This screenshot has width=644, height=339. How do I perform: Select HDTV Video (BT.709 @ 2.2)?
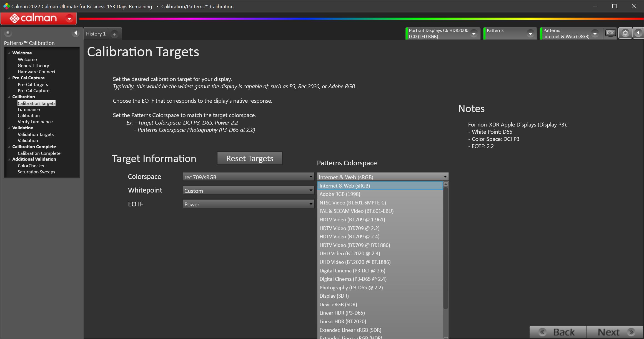(380, 228)
